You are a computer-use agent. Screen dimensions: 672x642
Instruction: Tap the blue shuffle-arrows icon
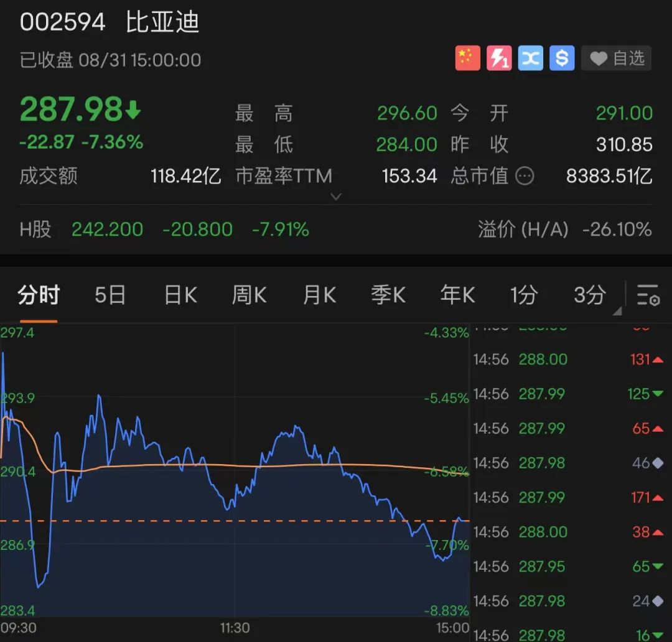pyautogui.click(x=531, y=58)
